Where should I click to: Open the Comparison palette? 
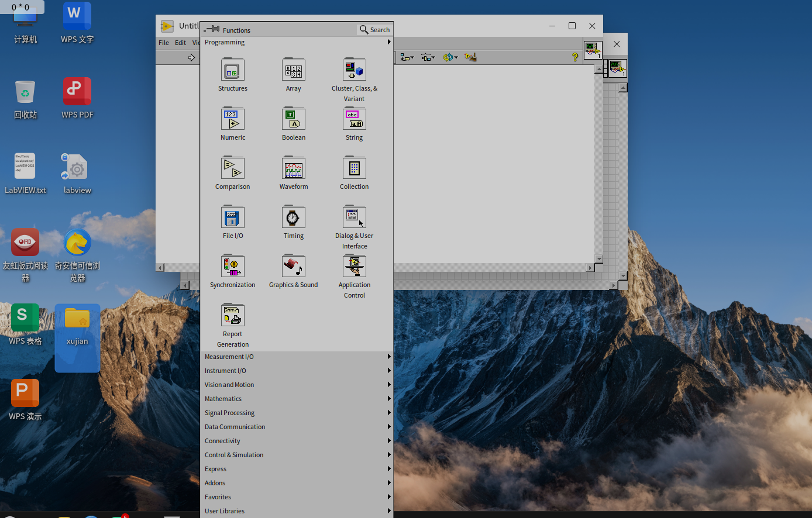click(x=233, y=168)
